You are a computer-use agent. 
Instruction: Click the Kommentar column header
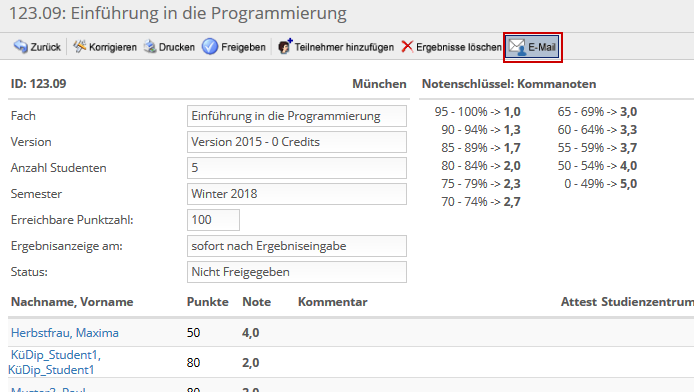[332, 302]
